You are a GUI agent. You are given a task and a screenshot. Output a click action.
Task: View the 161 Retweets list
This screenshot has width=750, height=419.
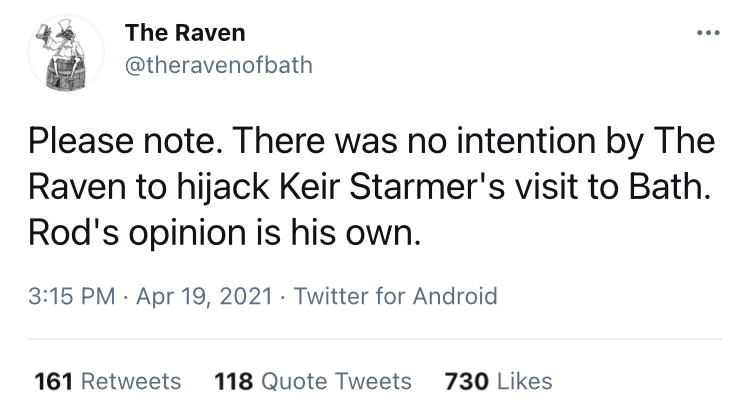point(108,381)
